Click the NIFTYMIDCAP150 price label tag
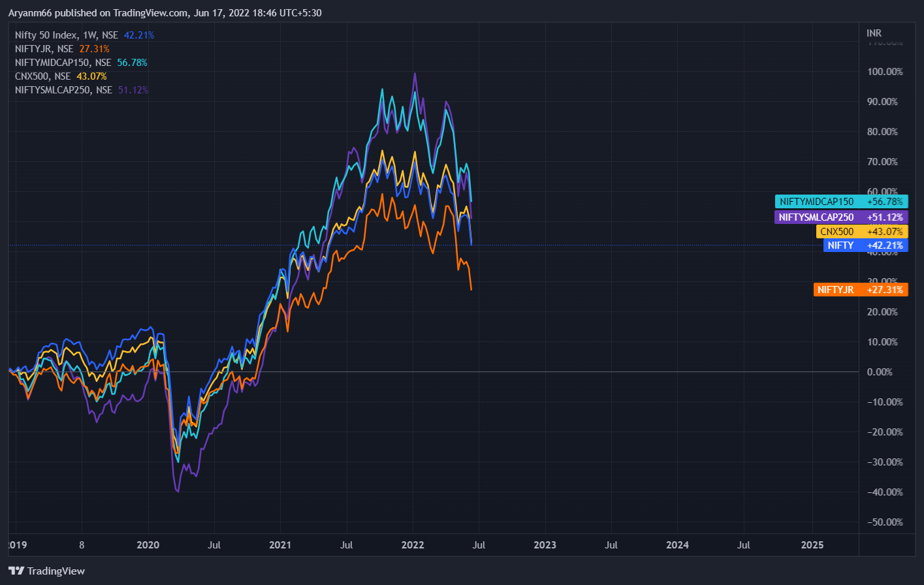This screenshot has width=924, height=585. pos(841,202)
